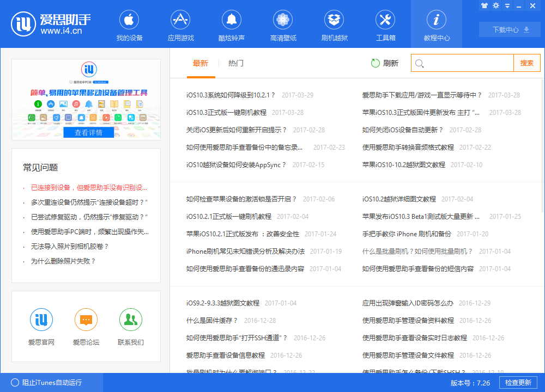Click the 刷新 refresh icon
This screenshot has width=545, height=392.
375,63
